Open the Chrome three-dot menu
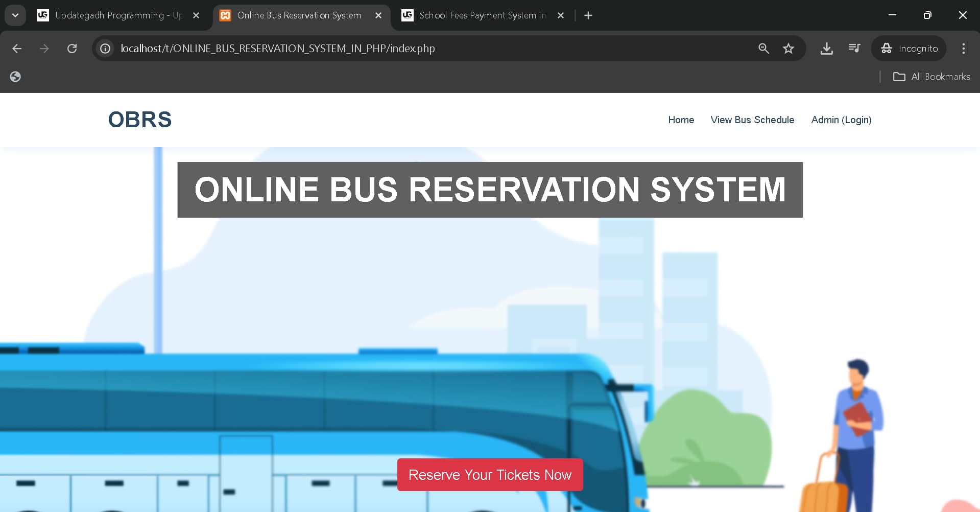 pyautogui.click(x=963, y=48)
